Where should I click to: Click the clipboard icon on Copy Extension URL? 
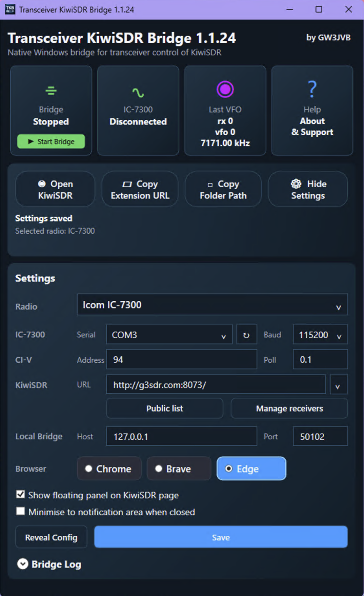(x=127, y=184)
